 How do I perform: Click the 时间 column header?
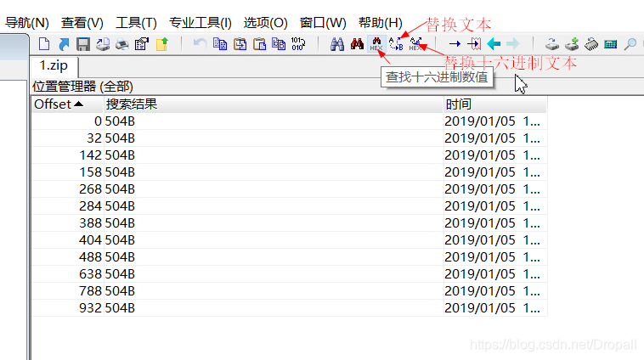click(495, 104)
